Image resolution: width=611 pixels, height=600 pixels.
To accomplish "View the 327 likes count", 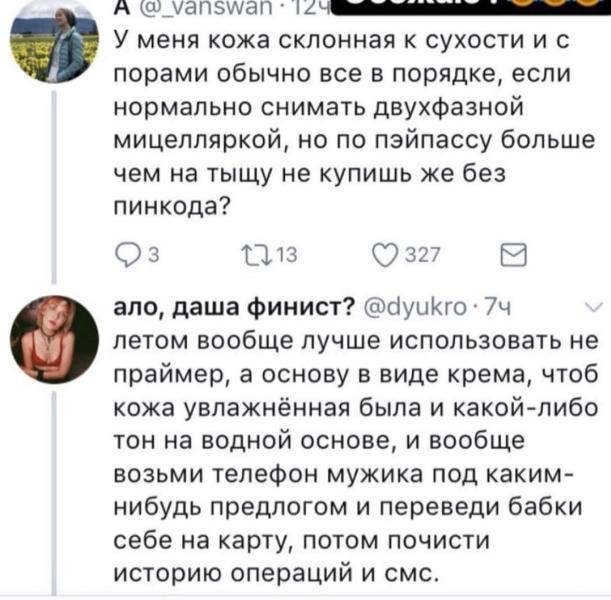I will pos(423,255).
